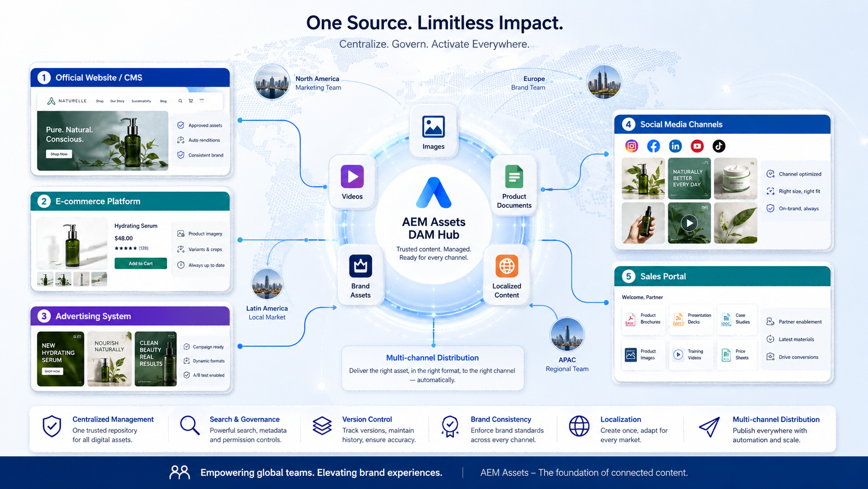This screenshot has width=868, height=489.
Task: Click the Centralized Management shield icon
Action: (x=52, y=427)
